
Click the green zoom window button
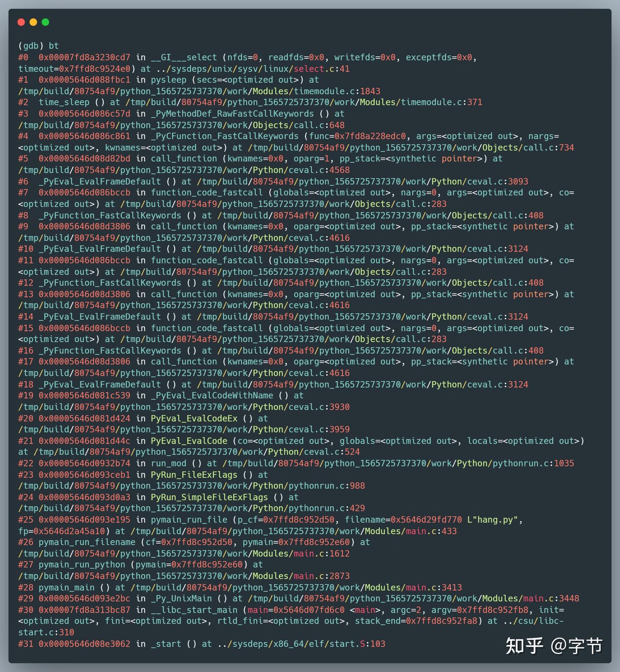coord(46,22)
